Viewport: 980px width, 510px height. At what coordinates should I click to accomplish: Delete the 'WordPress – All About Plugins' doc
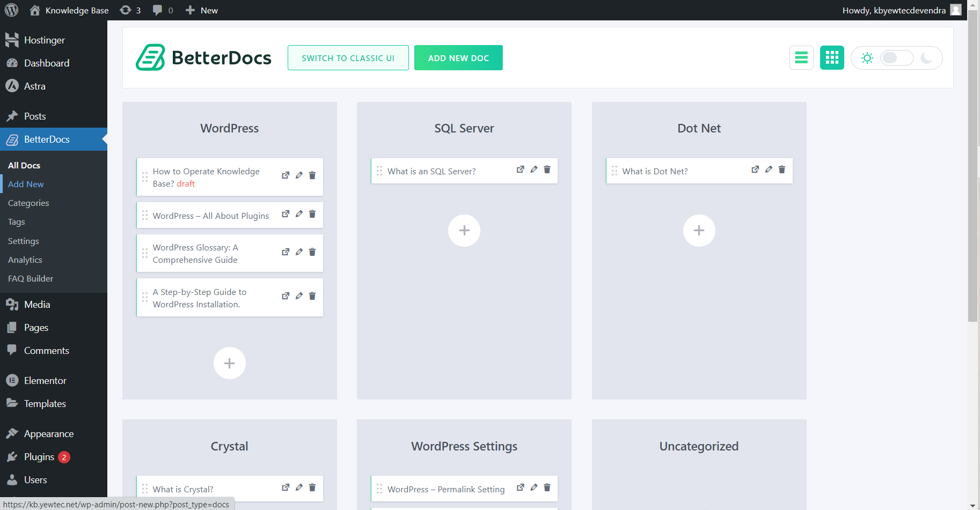pyautogui.click(x=312, y=214)
